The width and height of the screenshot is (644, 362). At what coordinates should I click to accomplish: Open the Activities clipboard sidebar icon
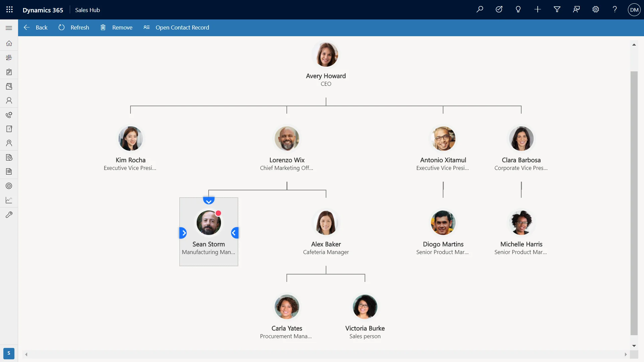(x=9, y=72)
